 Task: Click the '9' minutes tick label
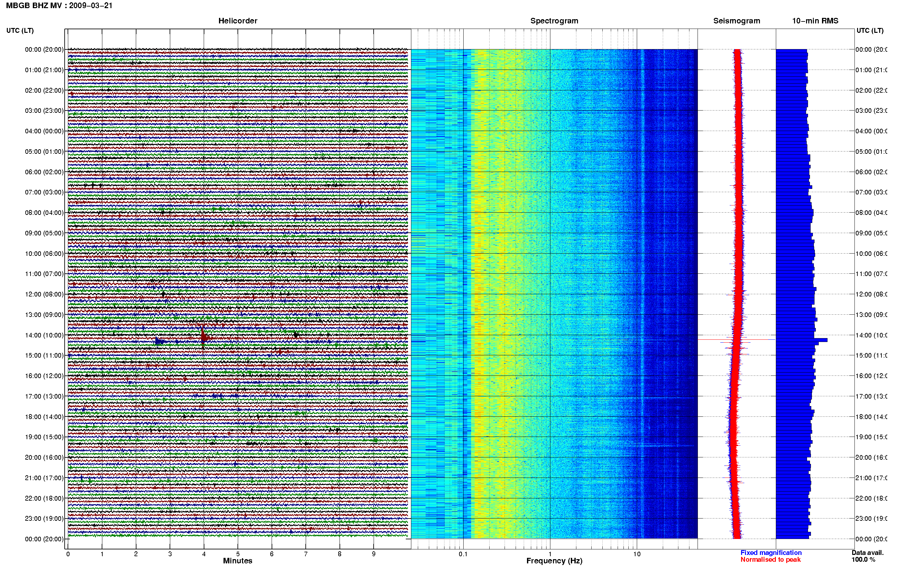coord(374,554)
